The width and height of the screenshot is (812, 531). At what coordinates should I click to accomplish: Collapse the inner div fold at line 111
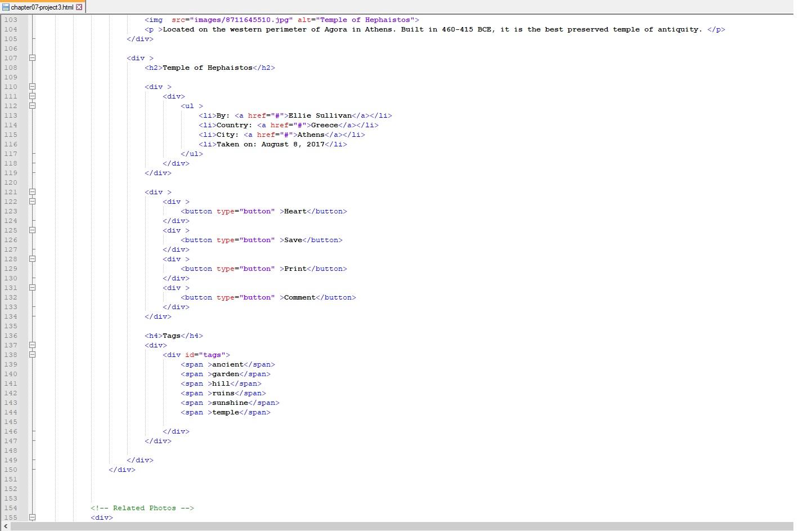(x=33, y=96)
